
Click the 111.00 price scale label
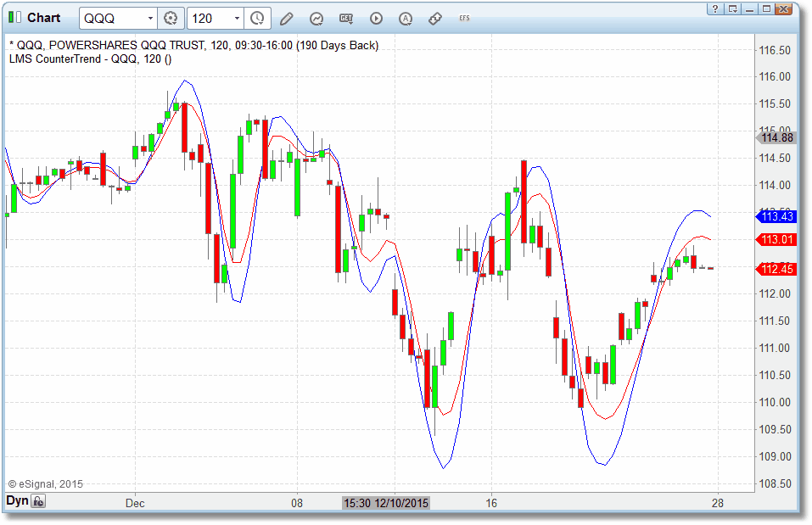775,348
